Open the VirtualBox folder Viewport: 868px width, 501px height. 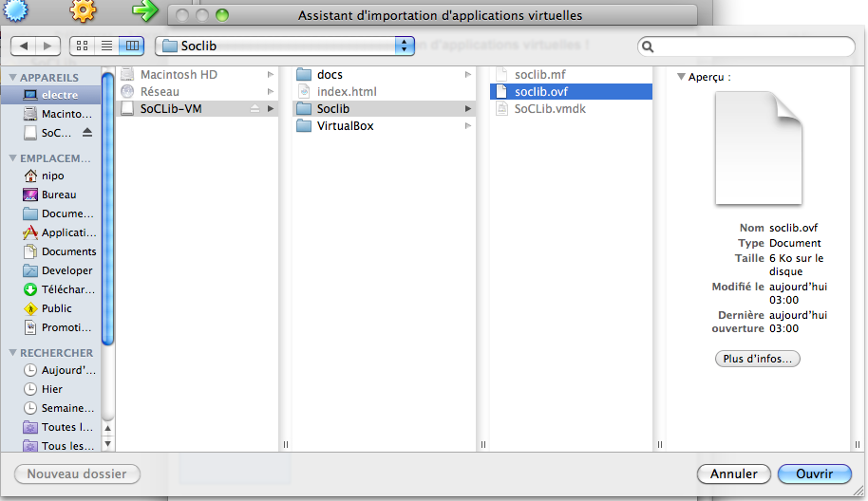[x=384, y=126]
